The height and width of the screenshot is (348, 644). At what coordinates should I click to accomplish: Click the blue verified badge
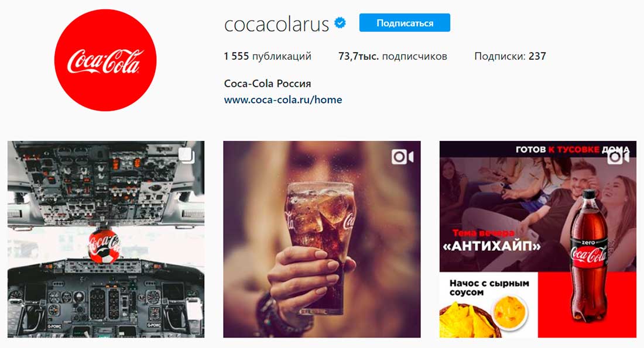pyautogui.click(x=340, y=23)
